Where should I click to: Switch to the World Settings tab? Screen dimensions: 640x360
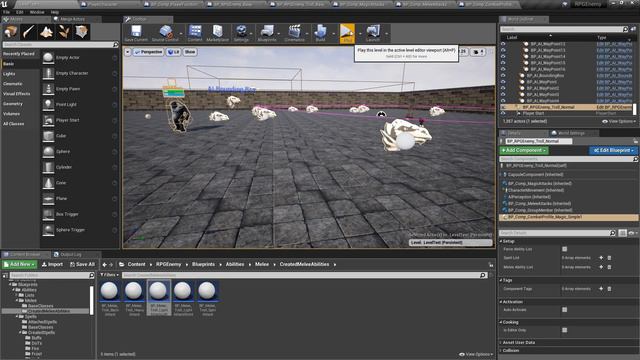[x=571, y=133]
